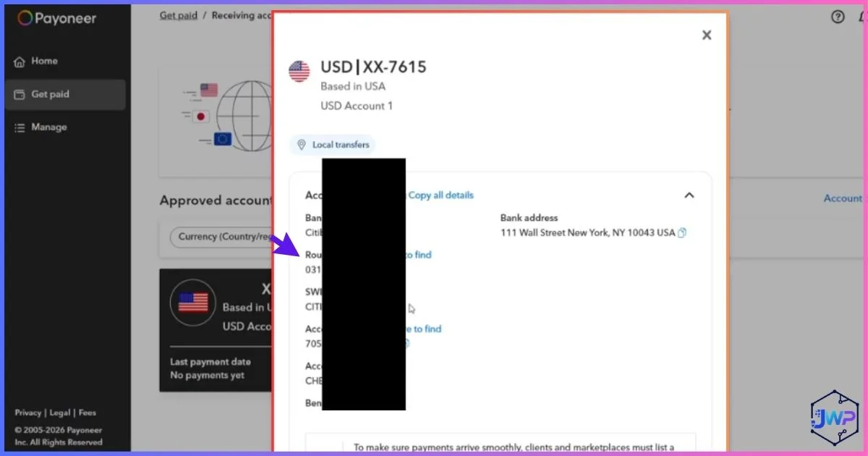
Task: Open the Home sidebar item
Action: point(65,61)
